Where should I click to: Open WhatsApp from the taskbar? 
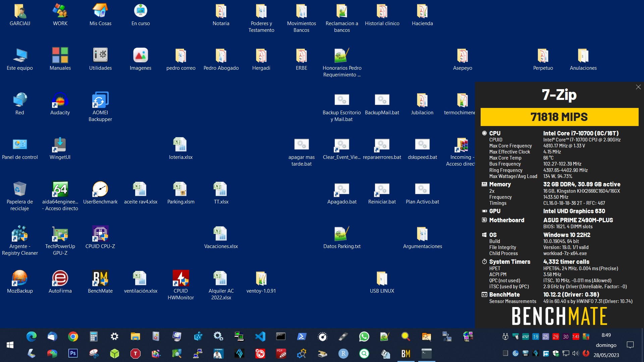coord(364,337)
